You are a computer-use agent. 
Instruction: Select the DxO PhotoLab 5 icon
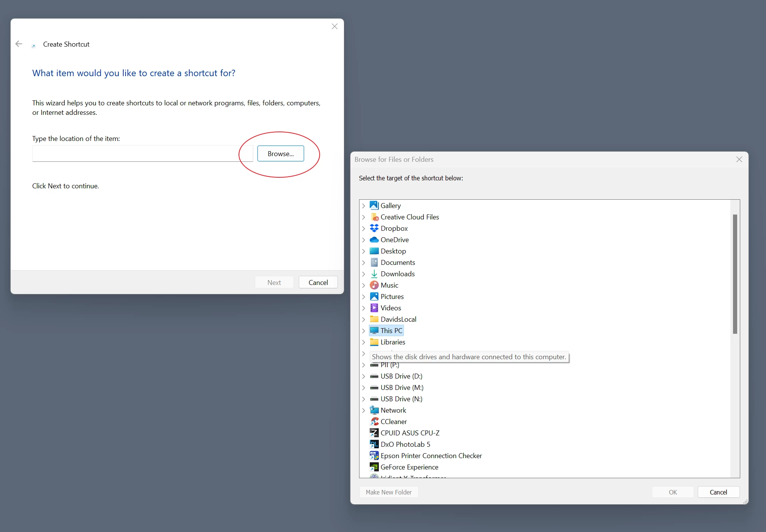click(374, 444)
